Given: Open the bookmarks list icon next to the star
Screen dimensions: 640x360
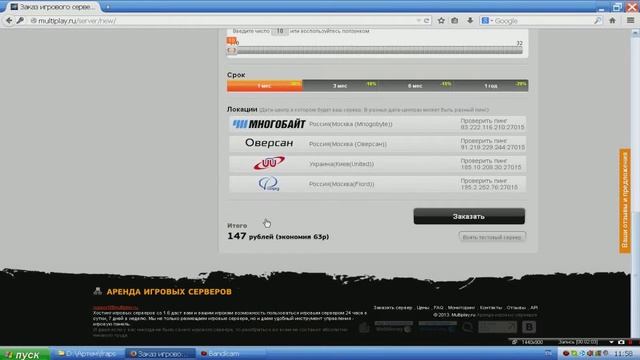Looking at the screenshot, I should click(454, 20).
